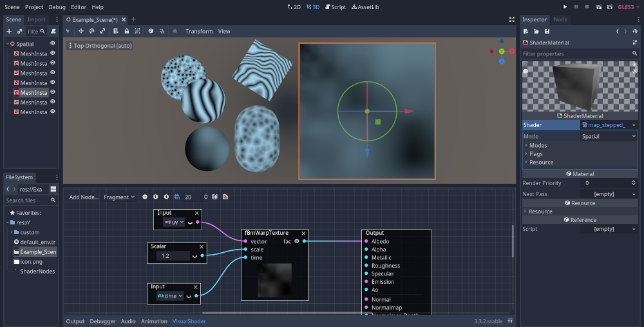Zoom in the shader graph

click(166, 197)
